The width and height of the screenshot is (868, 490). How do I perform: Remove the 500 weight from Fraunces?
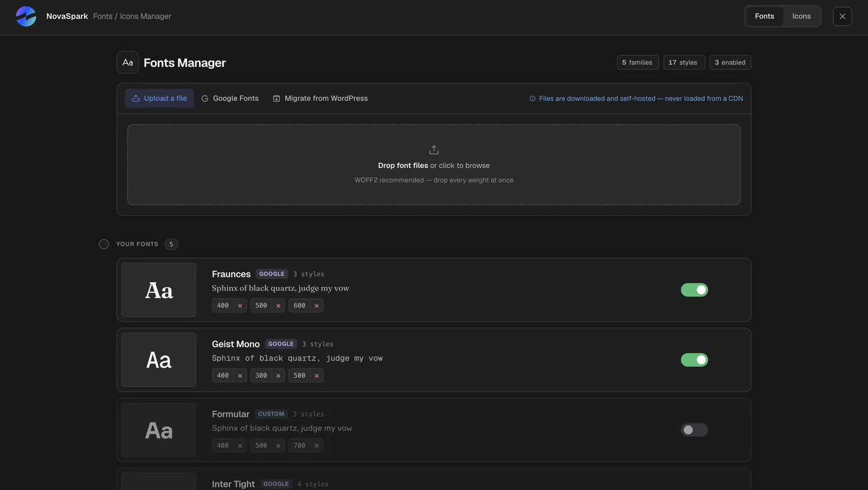278,306
